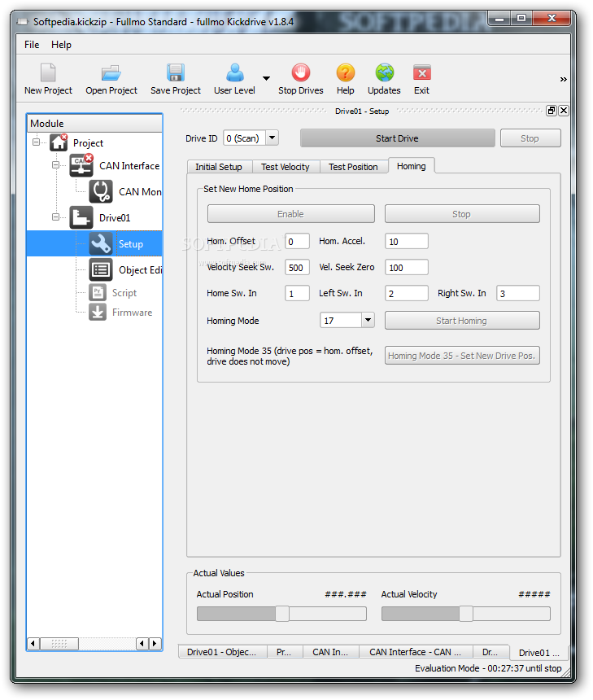593x700 pixels.
Task: Collapse the Drive01 tree node
Action: 56,217
